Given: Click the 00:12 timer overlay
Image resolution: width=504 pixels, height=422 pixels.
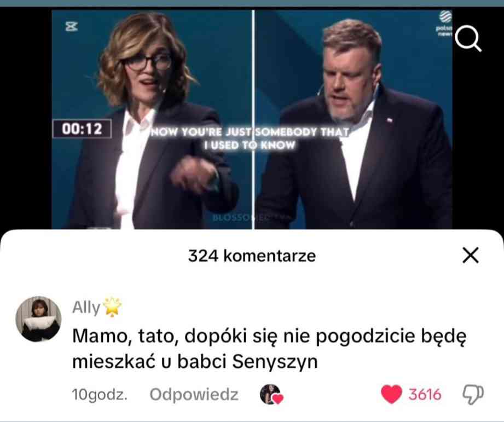Looking at the screenshot, I should point(82,129).
